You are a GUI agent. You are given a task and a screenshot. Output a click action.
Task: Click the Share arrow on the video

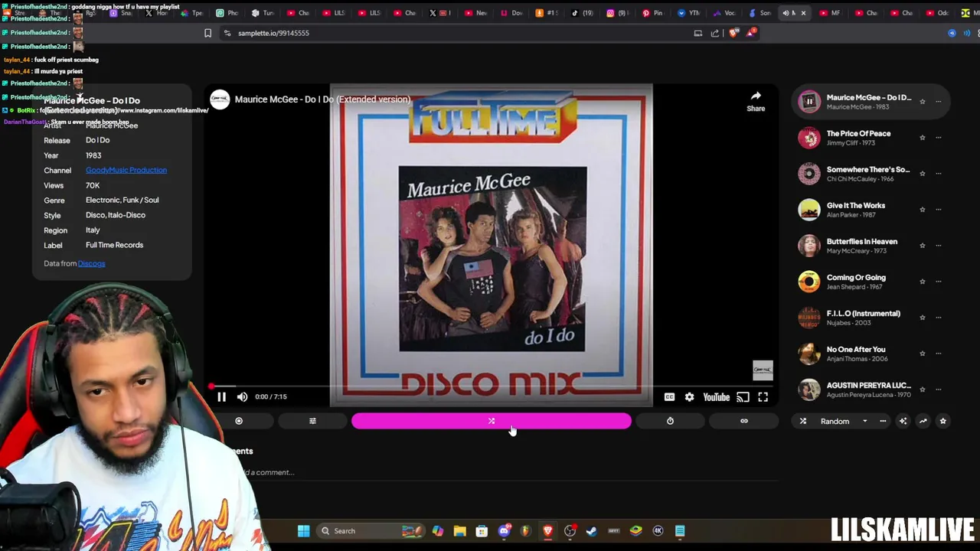click(756, 100)
